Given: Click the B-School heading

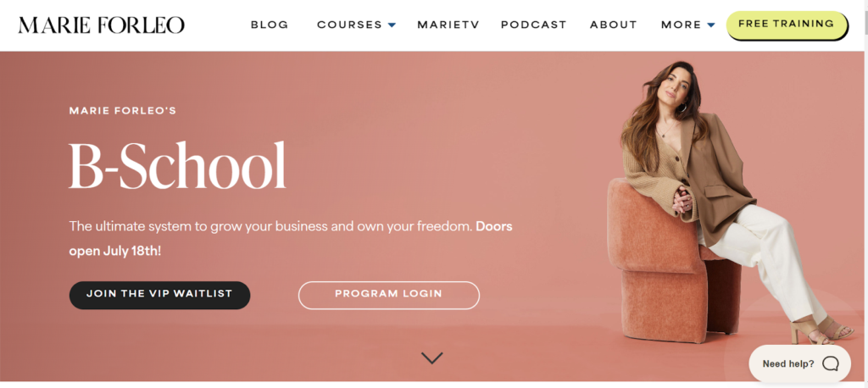Looking at the screenshot, I should (x=177, y=165).
